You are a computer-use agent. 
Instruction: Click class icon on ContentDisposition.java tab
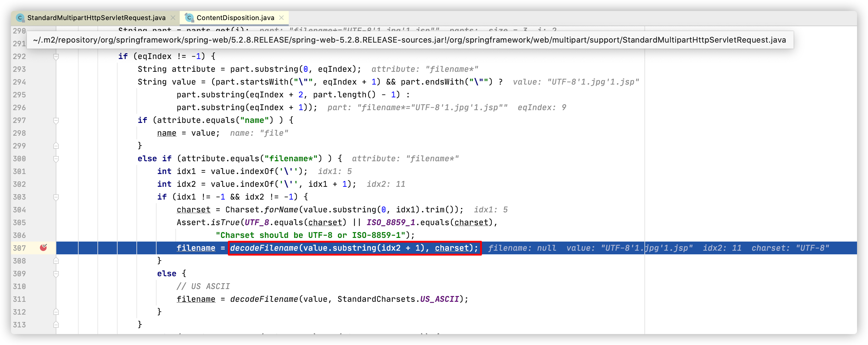pos(189,18)
